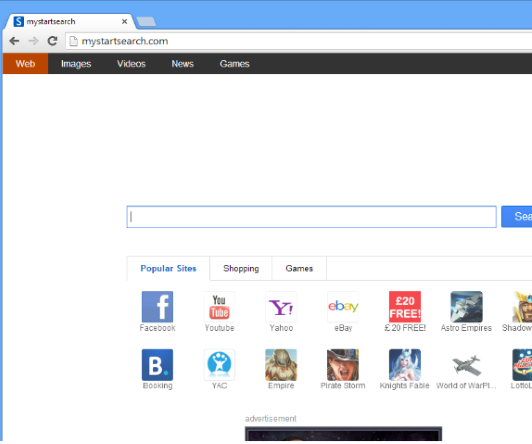The width and height of the screenshot is (532, 444).
Task: Open the Facebook site icon
Action: tap(157, 307)
